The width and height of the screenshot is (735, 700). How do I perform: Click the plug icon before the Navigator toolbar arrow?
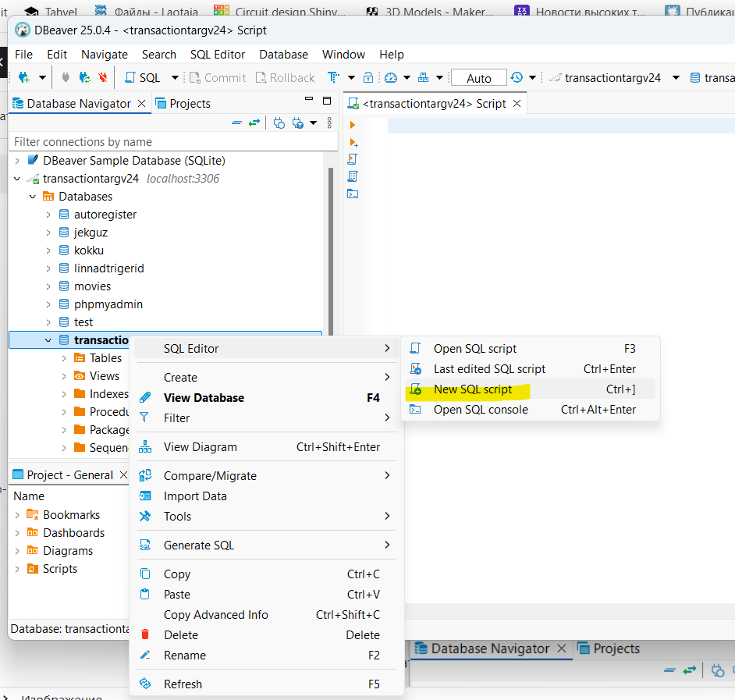pyautogui.click(x=297, y=123)
